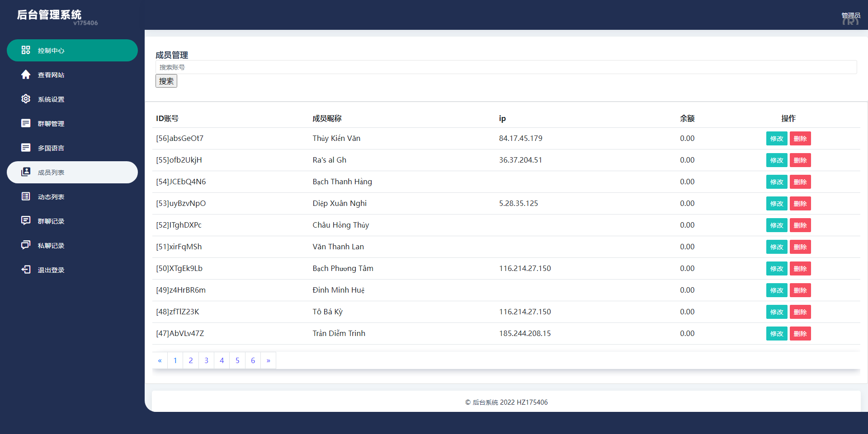Click the next page » arrow
Viewport: 868px width, 434px height.
268,360
